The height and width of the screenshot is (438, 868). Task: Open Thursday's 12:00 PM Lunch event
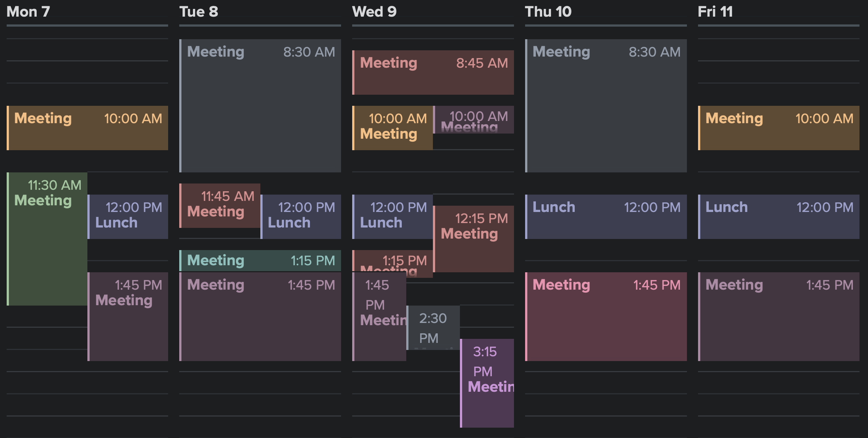click(x=606, y=217)
